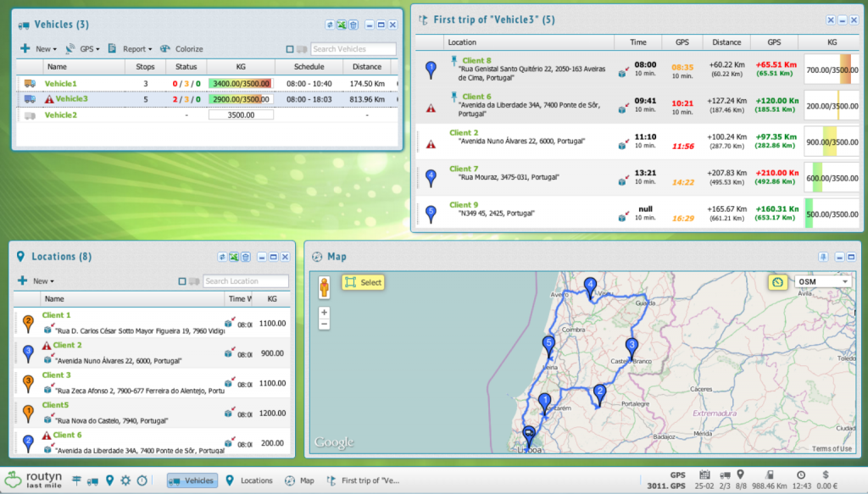
Task: Click the Street View pegman on map
Action: pyautogui.click(x=324, y=287)
